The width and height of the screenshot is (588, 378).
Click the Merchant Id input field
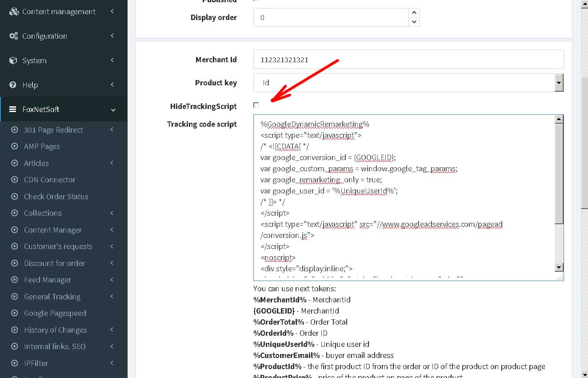point(408,60)
